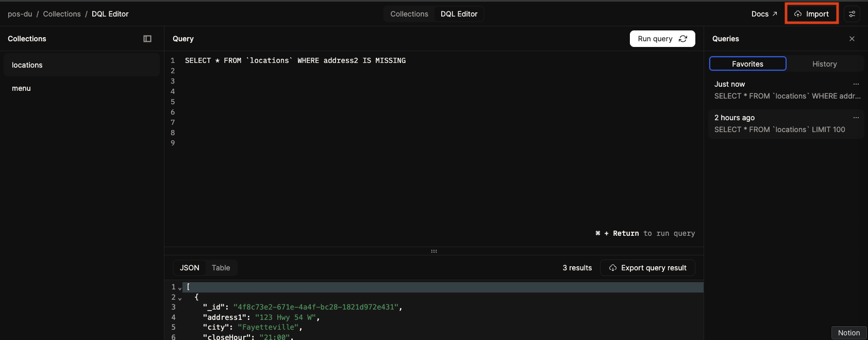Click the resize handle between query and results
Screen dimensions: 868x340
(x=434, y=251)
